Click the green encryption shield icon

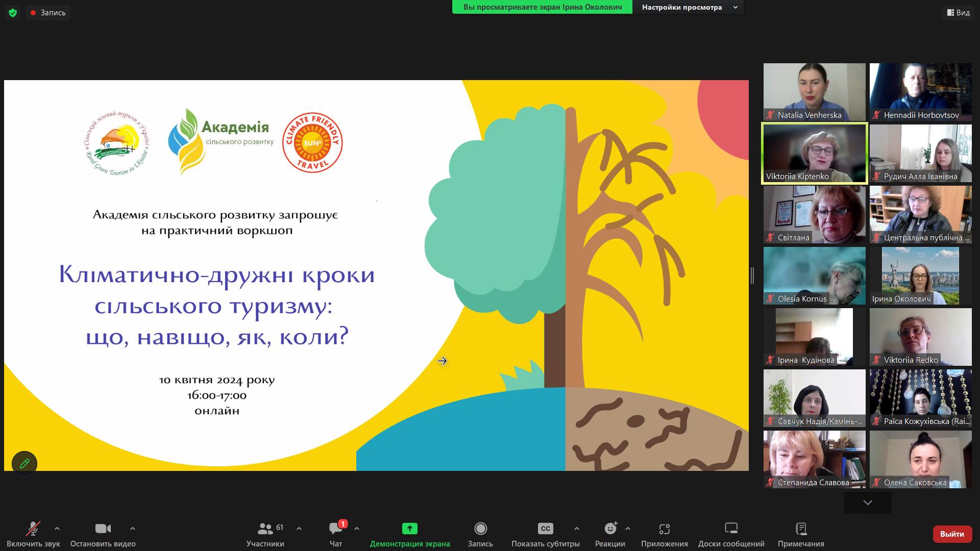pyautogui.click(x=13, y=13)
